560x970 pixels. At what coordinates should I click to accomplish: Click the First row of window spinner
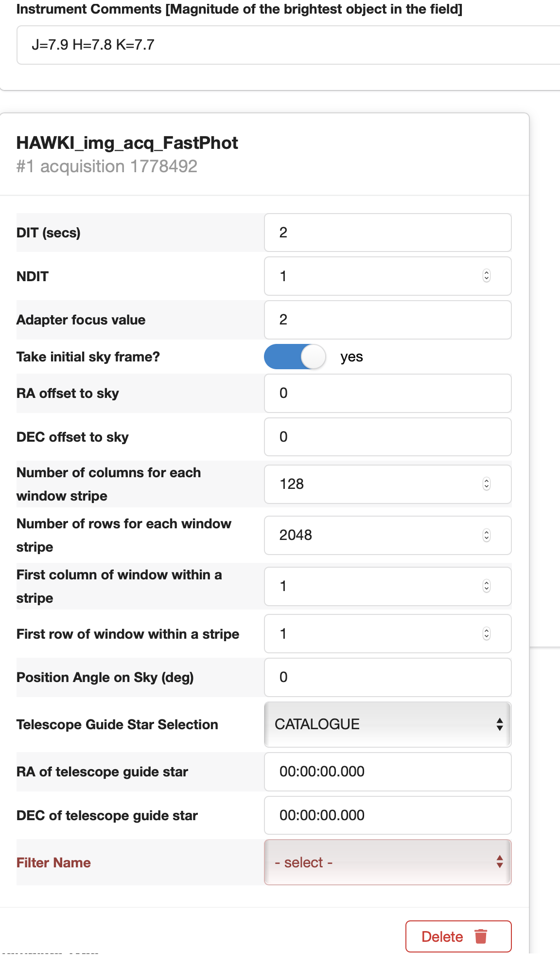[x=486, y=634]
